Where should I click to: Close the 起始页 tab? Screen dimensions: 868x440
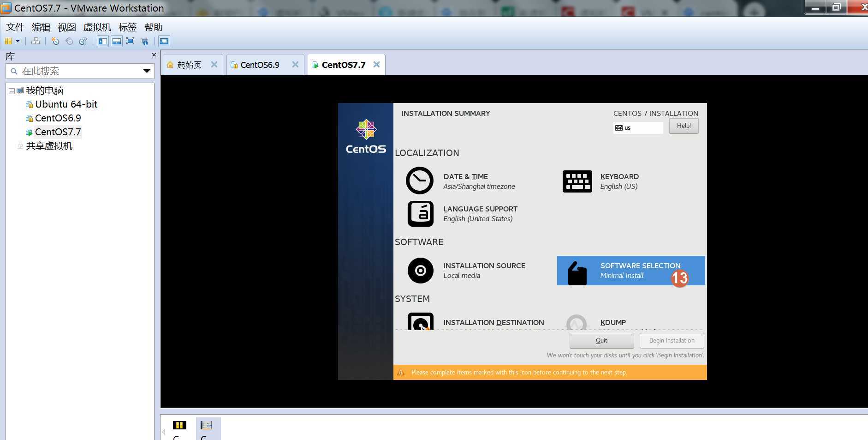[x=214, y=65]
